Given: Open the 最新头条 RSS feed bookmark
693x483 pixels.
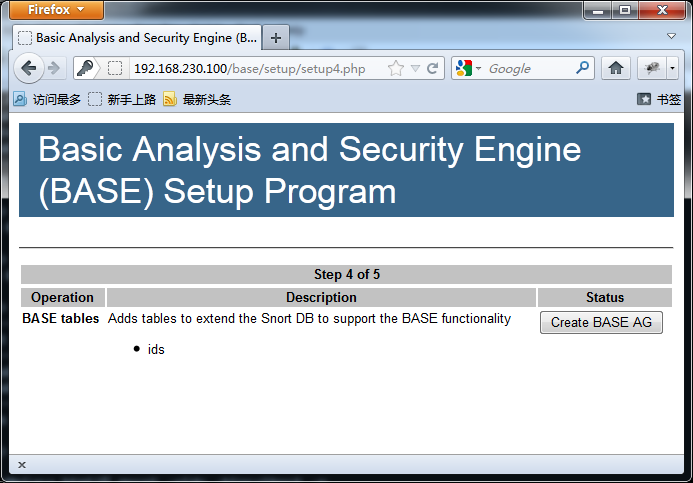Looking at the screenshot, I should [197, 99].
